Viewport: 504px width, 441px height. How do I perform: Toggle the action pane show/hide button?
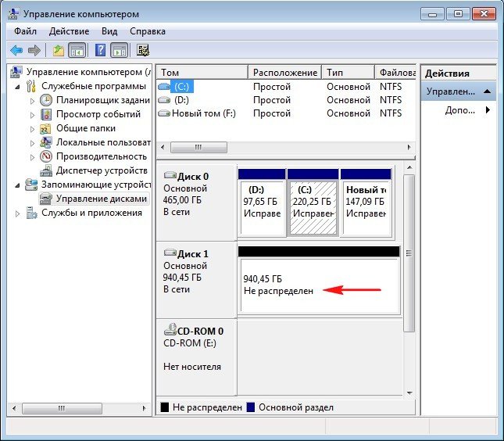tap(119, 51)
